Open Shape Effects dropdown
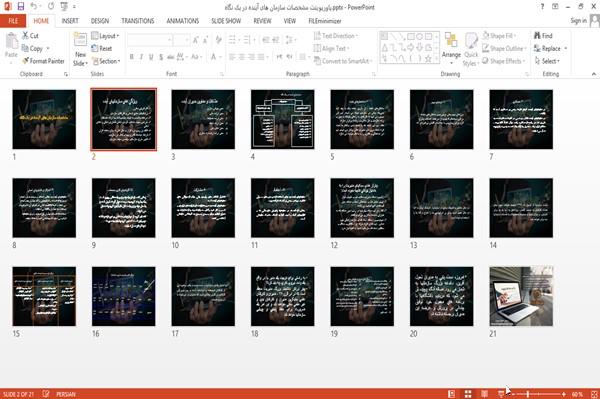This screenshot has width=600, height=399. 504,61
